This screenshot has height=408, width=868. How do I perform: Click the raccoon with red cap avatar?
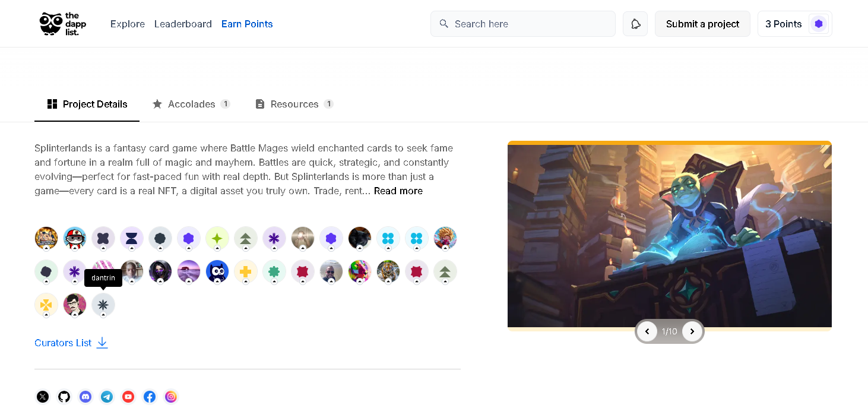(75, 238)
